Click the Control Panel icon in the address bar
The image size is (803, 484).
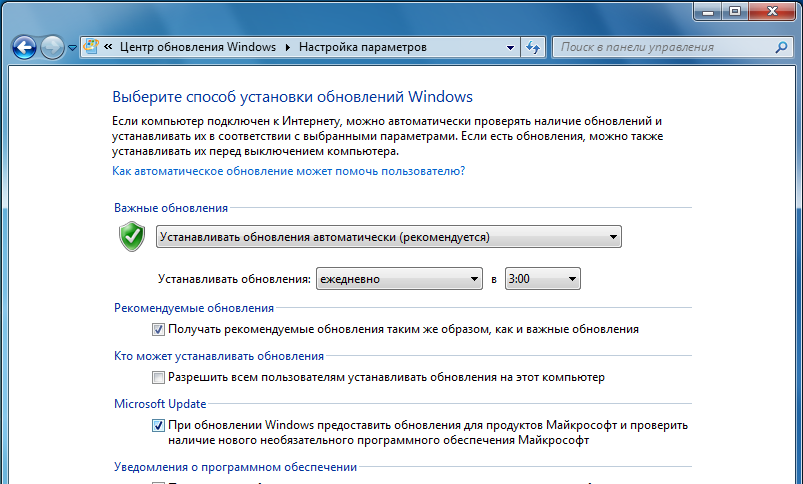(91, 47)
